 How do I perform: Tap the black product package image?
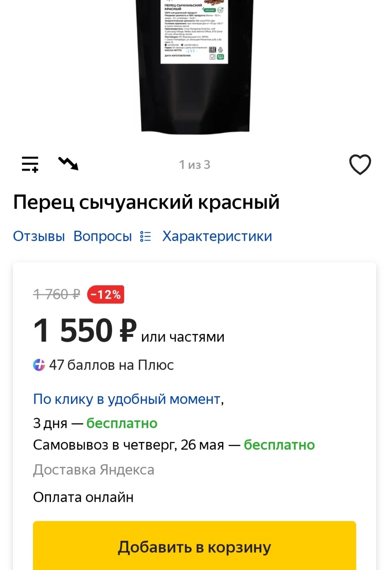click(x=195, y=66)
